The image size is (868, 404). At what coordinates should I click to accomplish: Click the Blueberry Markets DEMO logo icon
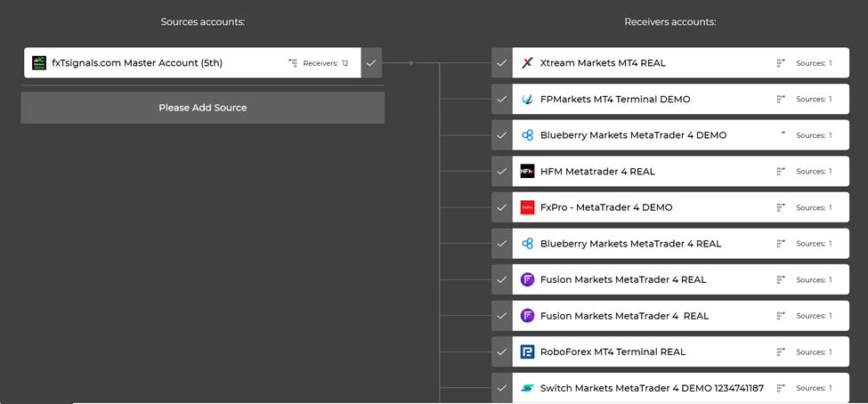point(527,135)
